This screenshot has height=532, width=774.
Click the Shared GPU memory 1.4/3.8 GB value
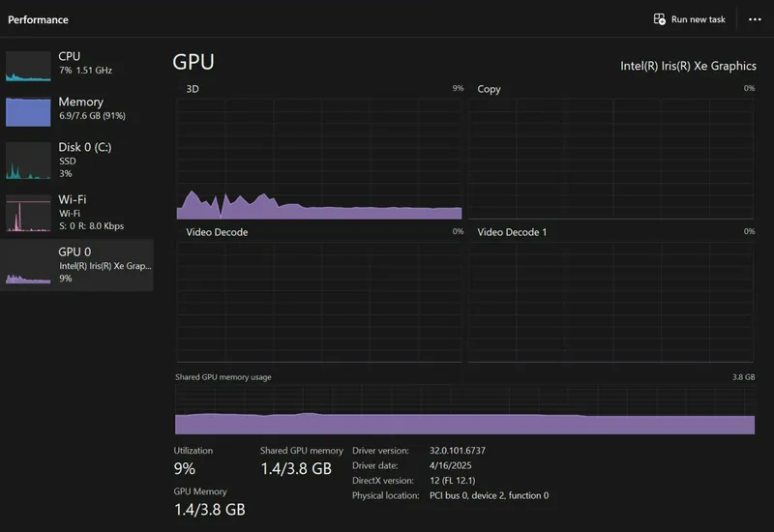click(296, 468)
